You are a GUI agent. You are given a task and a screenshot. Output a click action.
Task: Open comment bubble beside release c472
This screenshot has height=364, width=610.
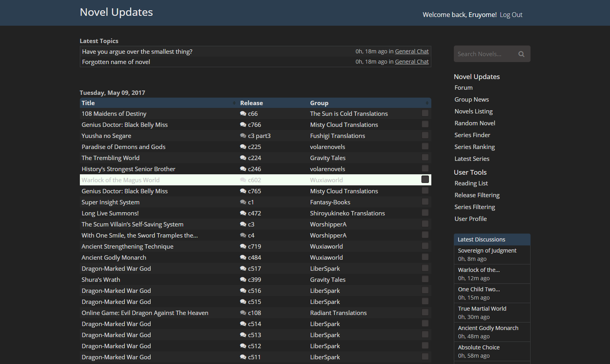243,213
